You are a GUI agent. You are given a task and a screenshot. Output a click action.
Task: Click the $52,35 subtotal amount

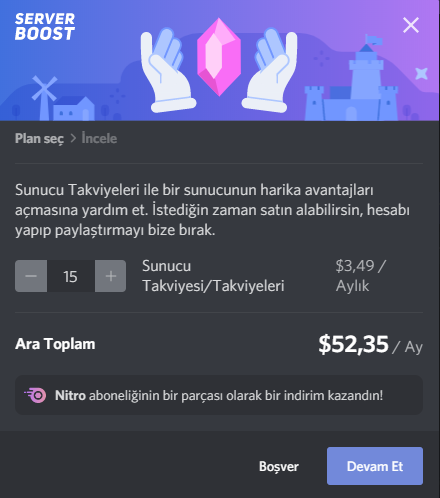coord(353,344)
